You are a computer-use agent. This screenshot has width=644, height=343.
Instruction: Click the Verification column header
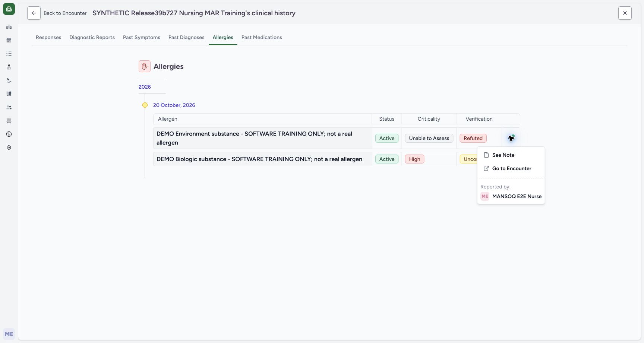pos(479,119)
